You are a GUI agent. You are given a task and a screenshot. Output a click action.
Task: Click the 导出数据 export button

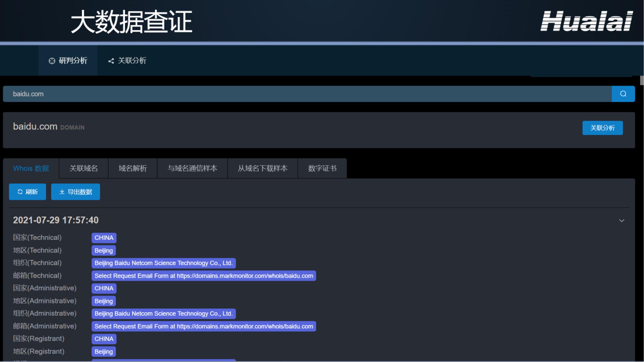[76, 192]
